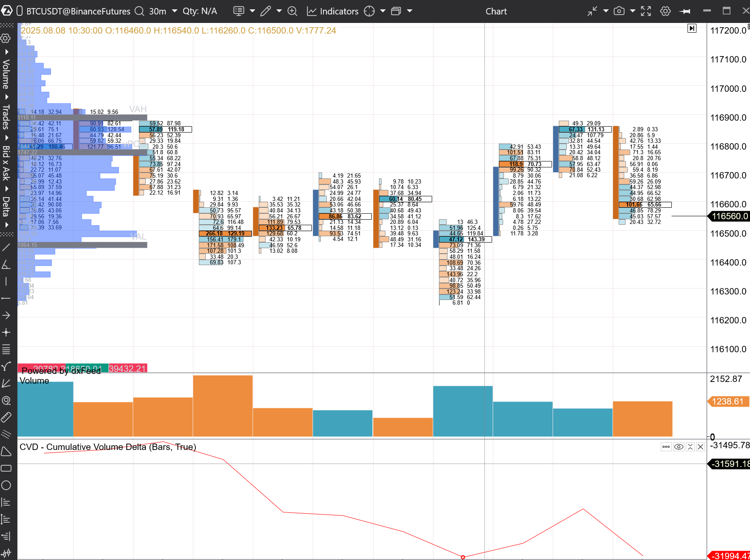Click the red 39432.21 delta swatch

(x=127, y=368)
